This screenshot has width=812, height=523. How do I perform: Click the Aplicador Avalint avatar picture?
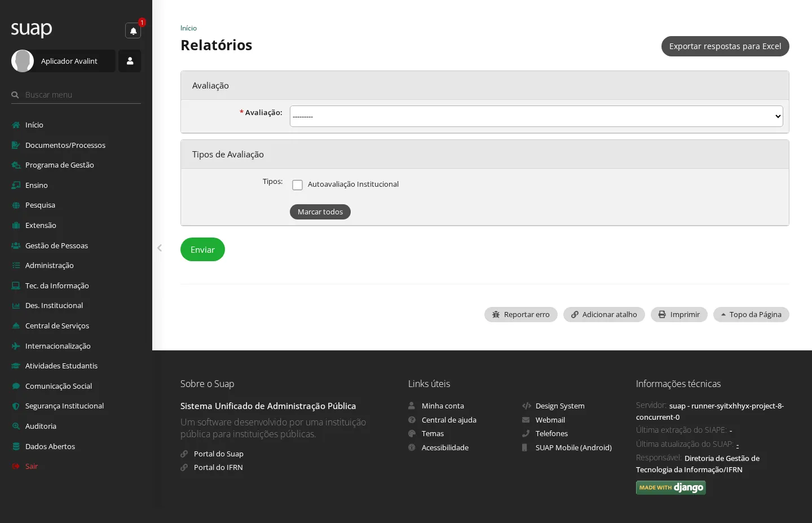click(x=23, y=61)
